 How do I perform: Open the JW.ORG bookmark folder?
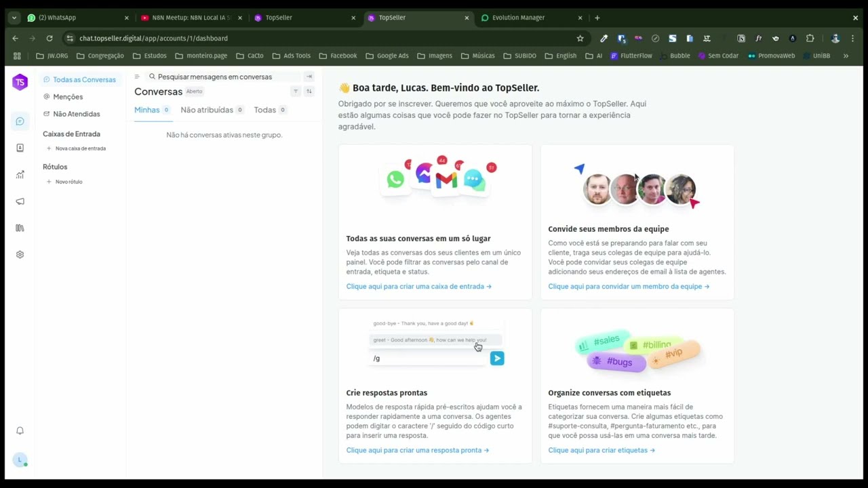[x=52, y=56]
